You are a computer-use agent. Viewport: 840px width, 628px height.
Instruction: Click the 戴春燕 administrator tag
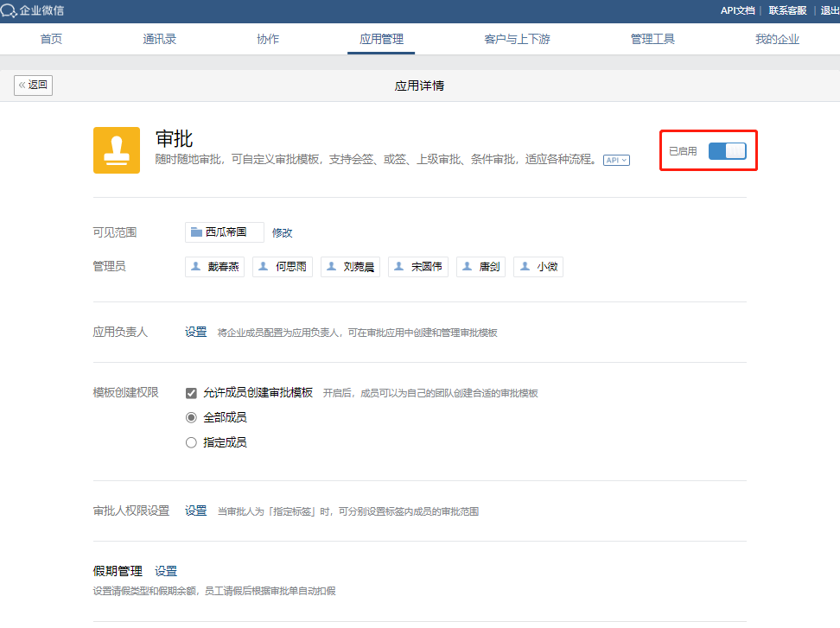pyautogui.click(x=215, y=267)
